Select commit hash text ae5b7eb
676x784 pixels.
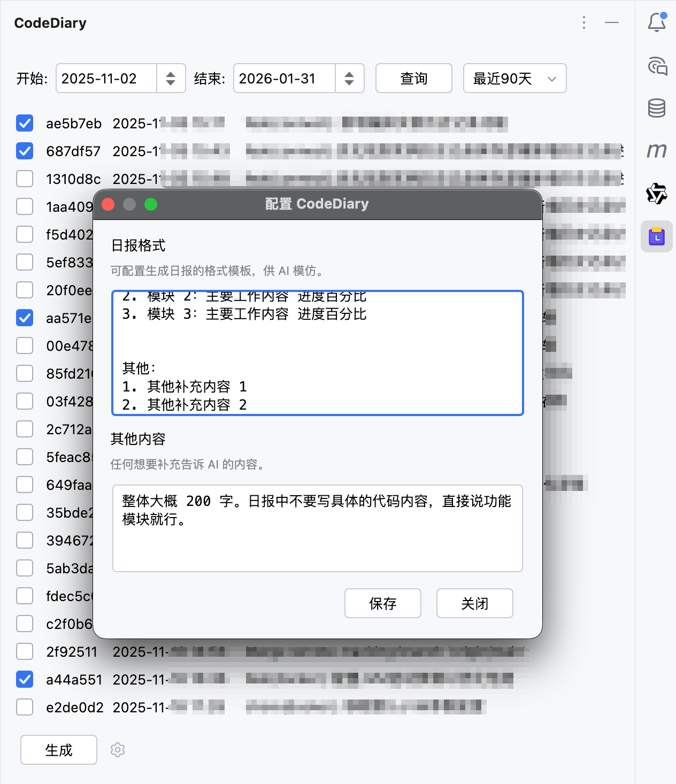click(x=74, y=123)
